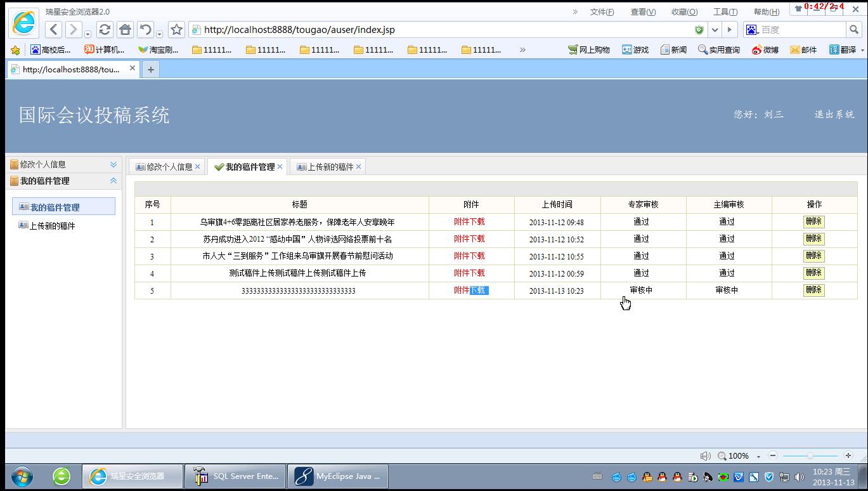Go forward with the forward arrow
The height and width of the screenshot is (491, 868).
(74, 29)
